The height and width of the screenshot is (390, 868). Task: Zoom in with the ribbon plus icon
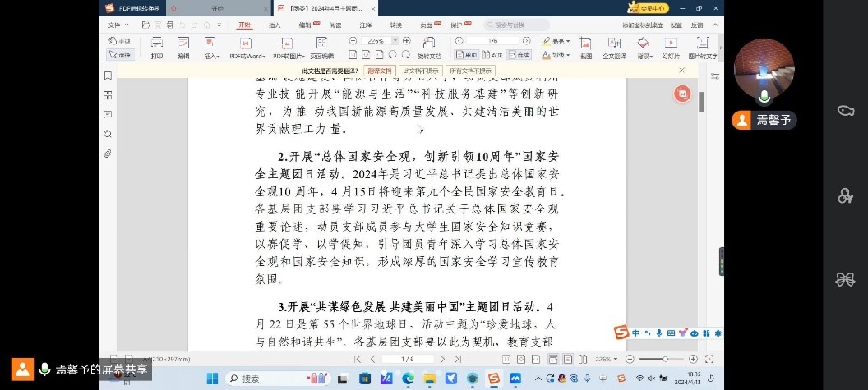pyautogui.click(x=406, y=40)
